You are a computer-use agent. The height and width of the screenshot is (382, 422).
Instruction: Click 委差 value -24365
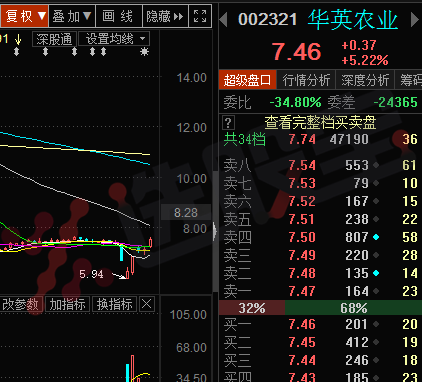[x=395, y=102]
